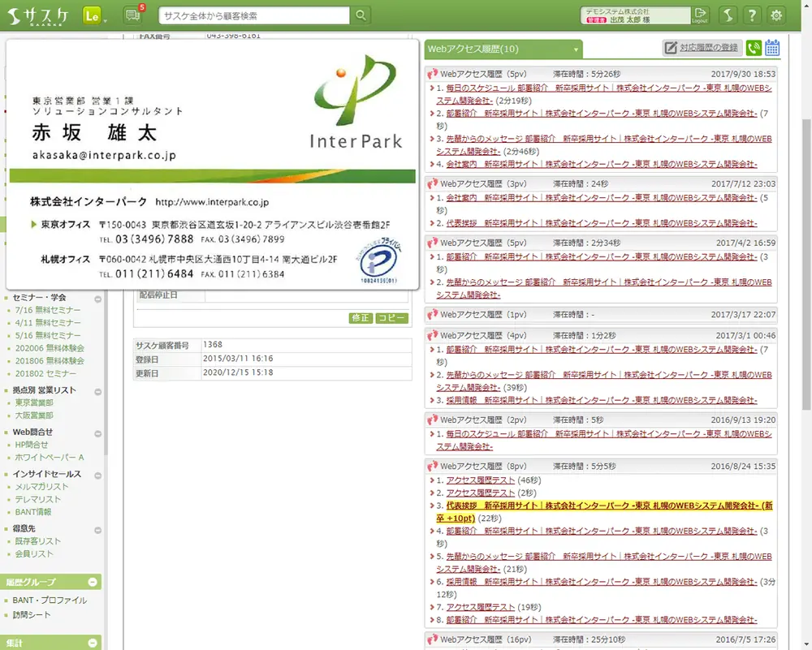Open the settings gear icon

click(777, 15)
